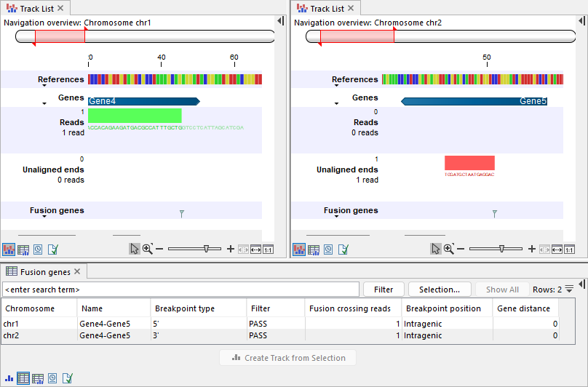This screenshot has height=387, width=588.
Task: Zoom to 1:1 base level in chr1 panel
Action: [268, 250]
